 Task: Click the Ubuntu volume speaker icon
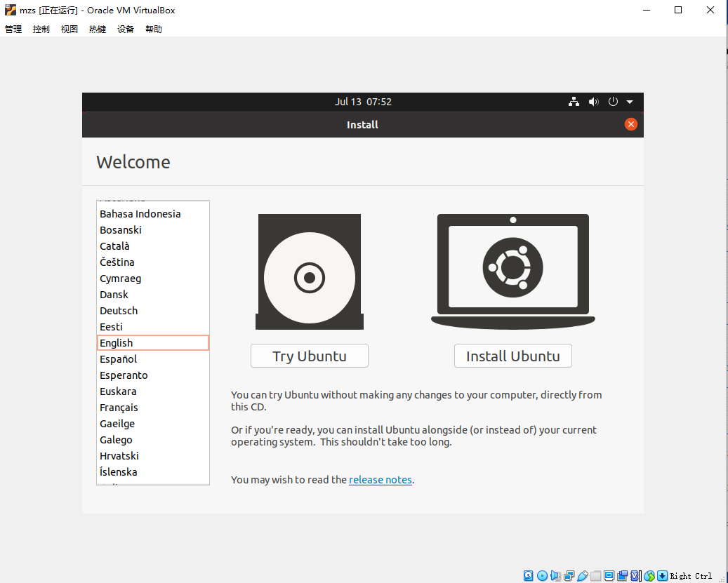593,102
